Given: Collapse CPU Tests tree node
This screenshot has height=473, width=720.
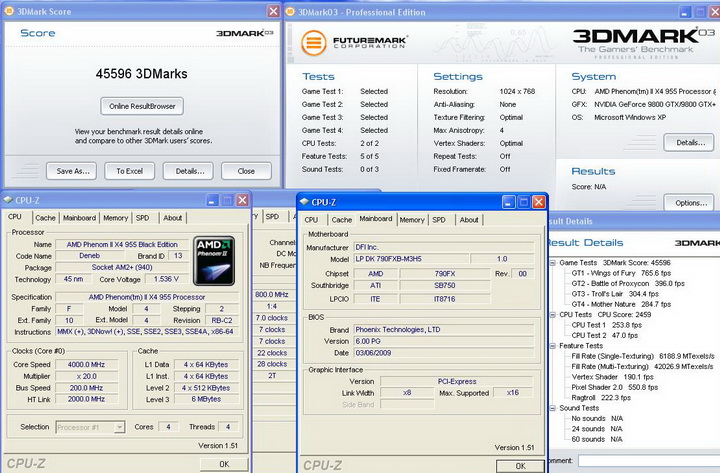Looking at the screenshot, I should (x=553, y=315).
